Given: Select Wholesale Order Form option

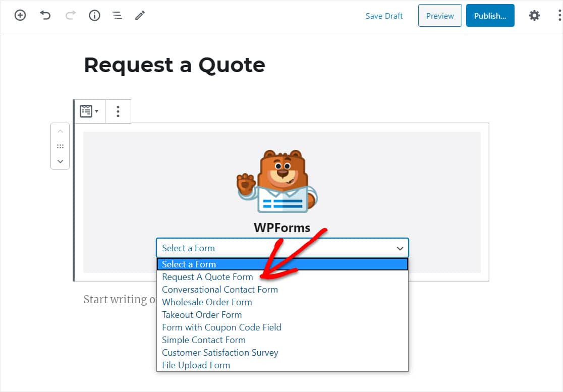Looking at the screenshot, I should pos(282,302).
